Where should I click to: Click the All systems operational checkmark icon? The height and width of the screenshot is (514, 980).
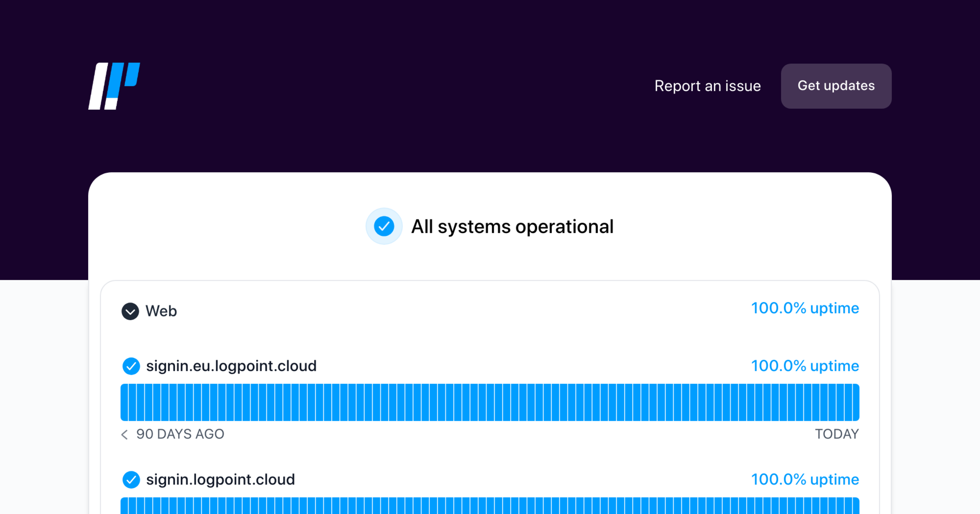click(x=384, y=226)
